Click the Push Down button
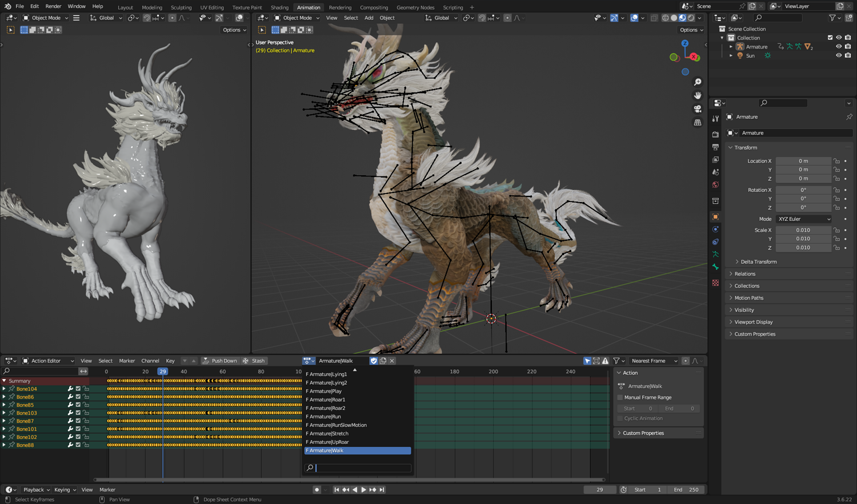Viewport: 857px width, 504px height. coord(219,361)
